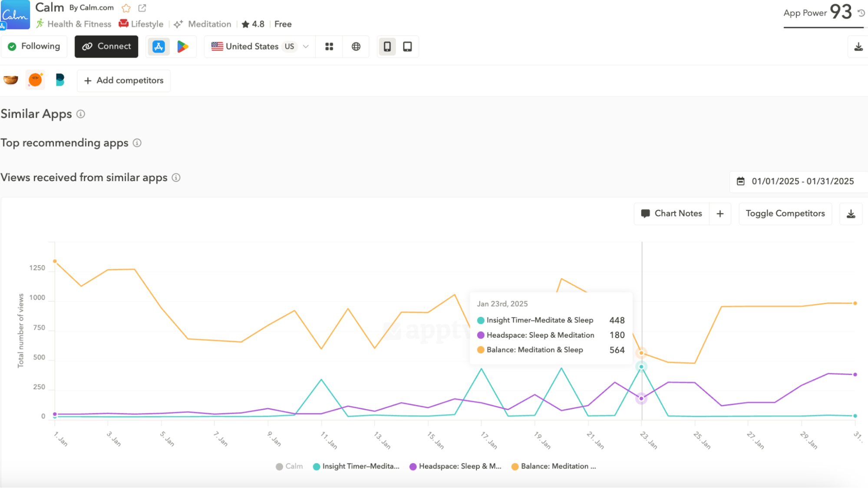Open the United States country dropdown

(258, 46)
